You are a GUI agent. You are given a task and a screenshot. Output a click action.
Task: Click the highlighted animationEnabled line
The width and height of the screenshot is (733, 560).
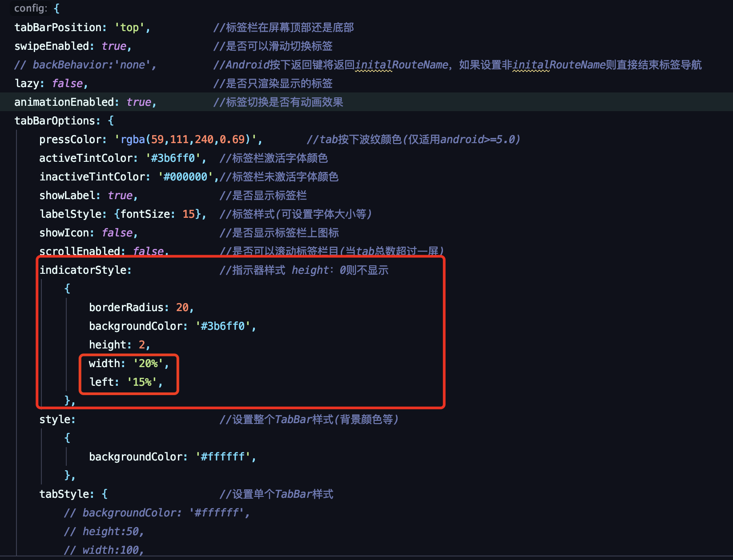[x=67, y=102]
